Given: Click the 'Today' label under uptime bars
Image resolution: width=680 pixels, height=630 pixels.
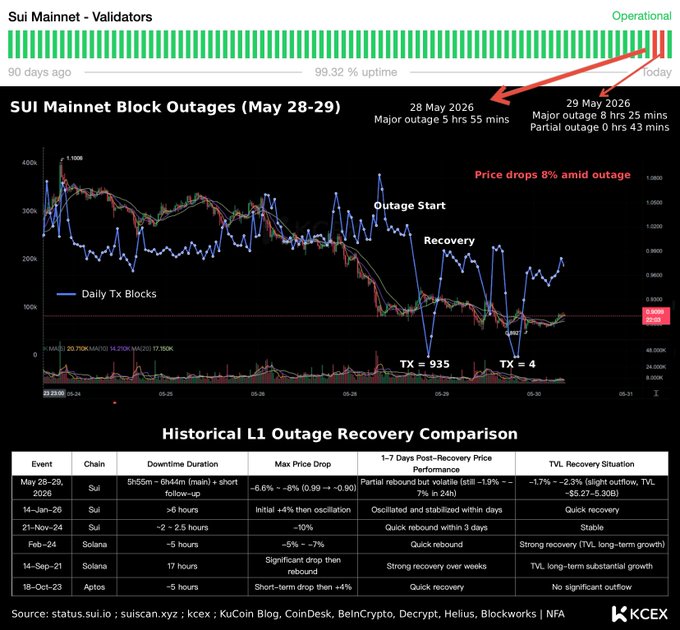Looking at the screenshot, I should click(657, 72).
